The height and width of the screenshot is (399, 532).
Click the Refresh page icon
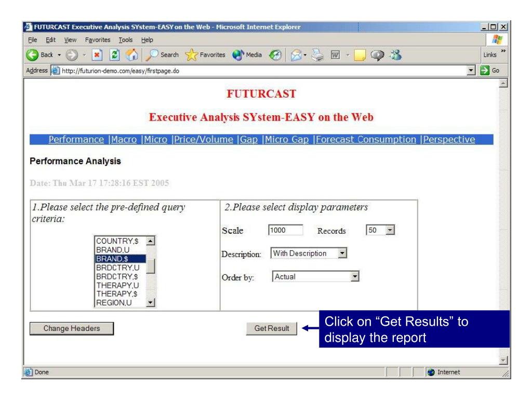(115, 55)
